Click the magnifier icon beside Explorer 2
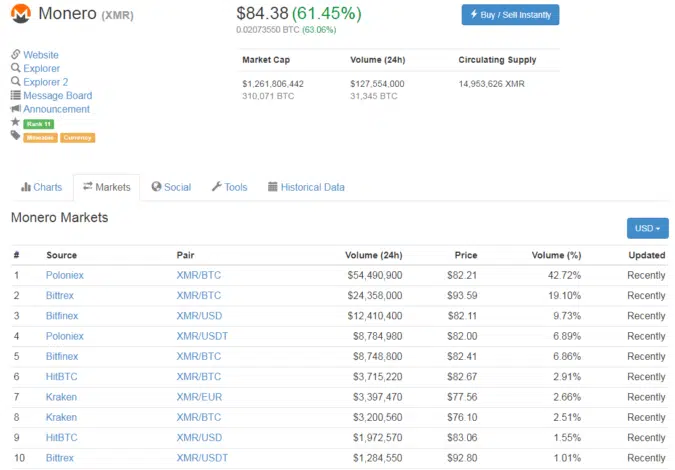Viewport: 675px width, 470px height. point(15,81)
